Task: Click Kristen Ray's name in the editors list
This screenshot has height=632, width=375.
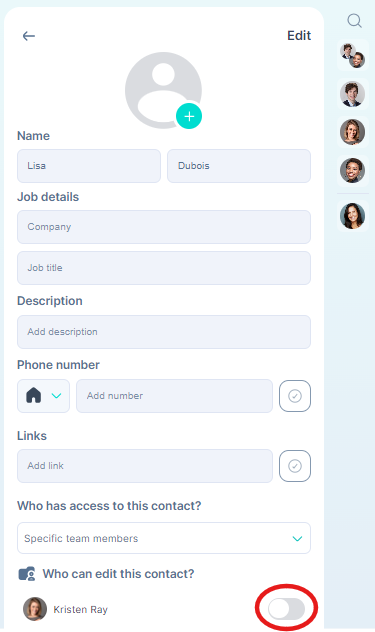Action: [x=81, y=609]
